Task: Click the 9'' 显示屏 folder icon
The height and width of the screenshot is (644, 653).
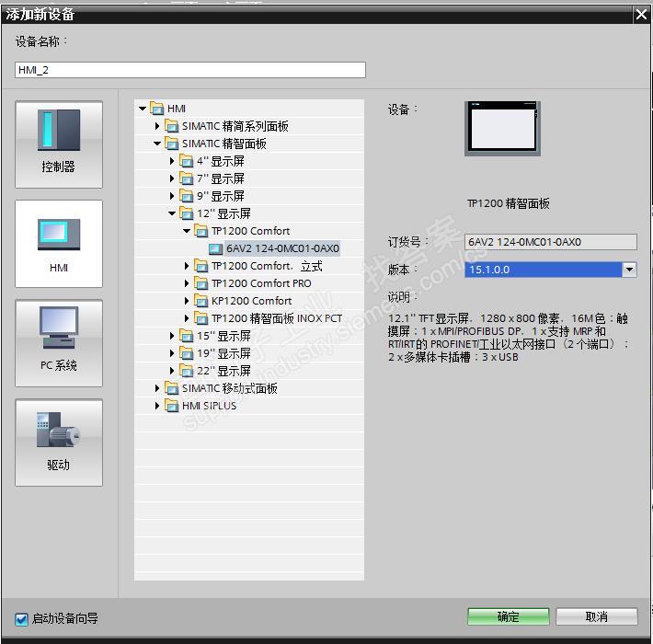Action: click(187, 196)
